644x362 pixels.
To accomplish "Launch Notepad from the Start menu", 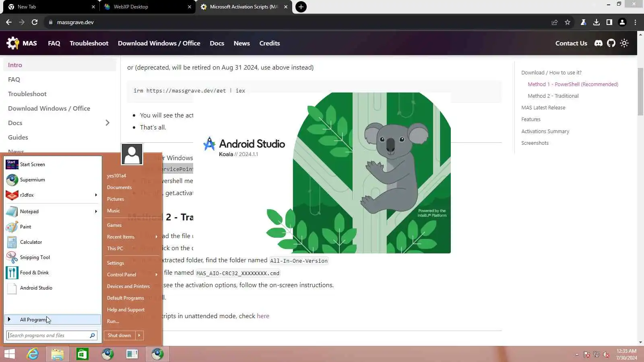I will (52, 212).
